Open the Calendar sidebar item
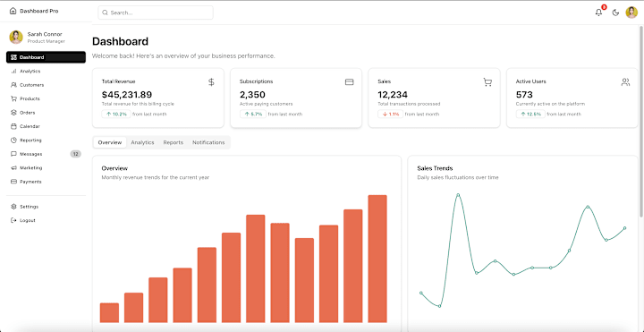This screenshot has width=644, height=332. click(x=46, y=126)
